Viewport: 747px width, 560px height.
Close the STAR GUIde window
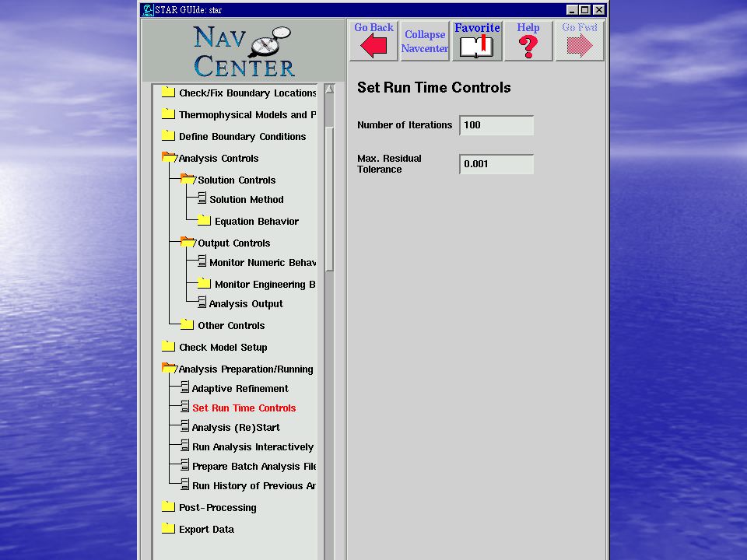[x=599, y=9]
